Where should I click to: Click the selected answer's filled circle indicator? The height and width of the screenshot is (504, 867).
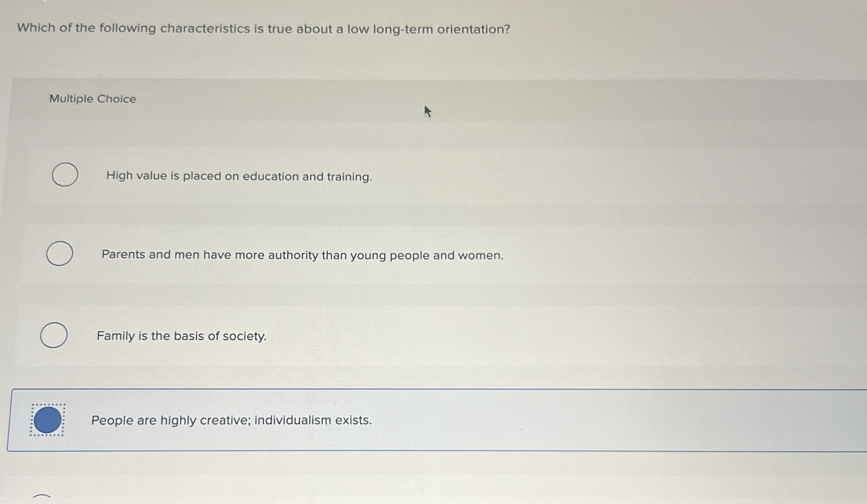point(48,420)
